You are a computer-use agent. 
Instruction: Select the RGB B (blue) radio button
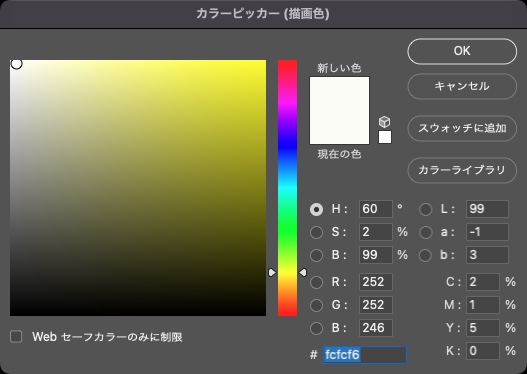316,328
